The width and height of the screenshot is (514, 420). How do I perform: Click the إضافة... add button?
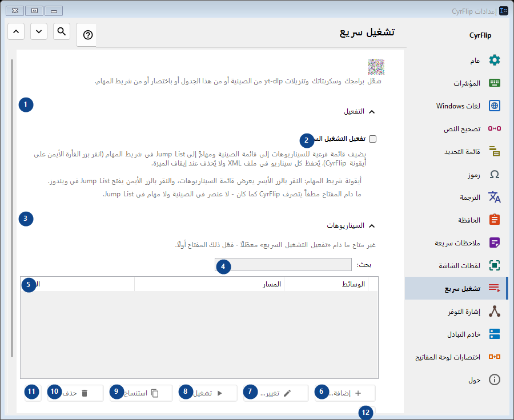pyautogui.click(x=345, y=393)
